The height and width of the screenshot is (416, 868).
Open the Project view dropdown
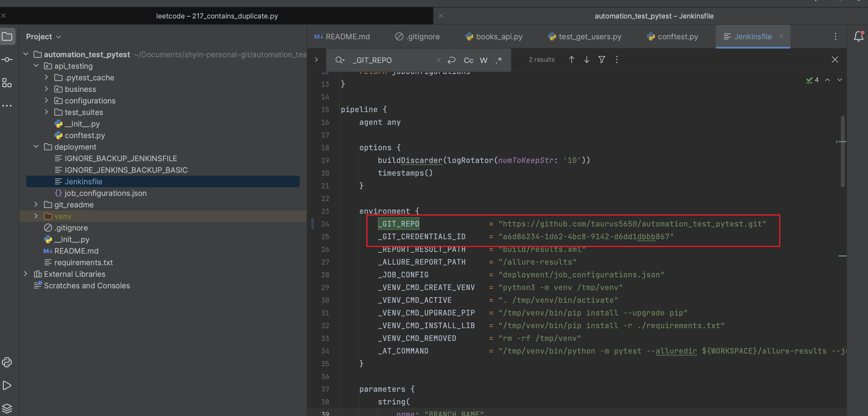point(43,37)
